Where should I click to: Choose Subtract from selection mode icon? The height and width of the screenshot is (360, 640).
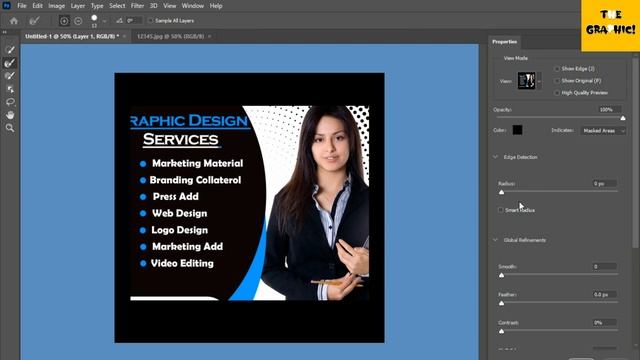pos(78,21)
